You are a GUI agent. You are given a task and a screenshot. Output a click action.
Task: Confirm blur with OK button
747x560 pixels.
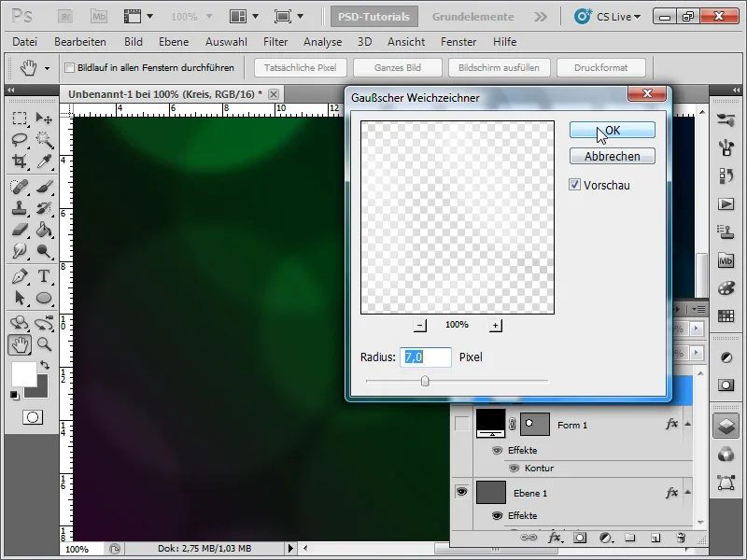pyautogui.click(x=613, y=130)
